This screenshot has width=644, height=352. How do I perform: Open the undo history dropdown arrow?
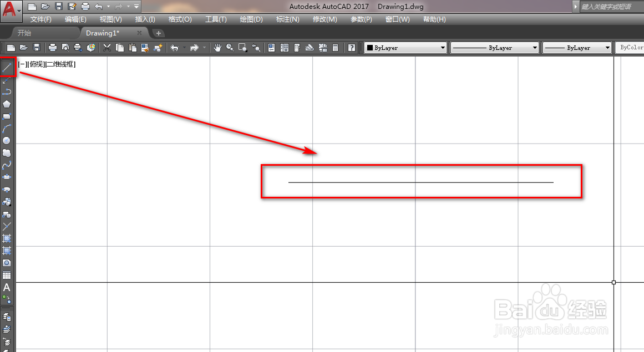[x=184, y=48]
